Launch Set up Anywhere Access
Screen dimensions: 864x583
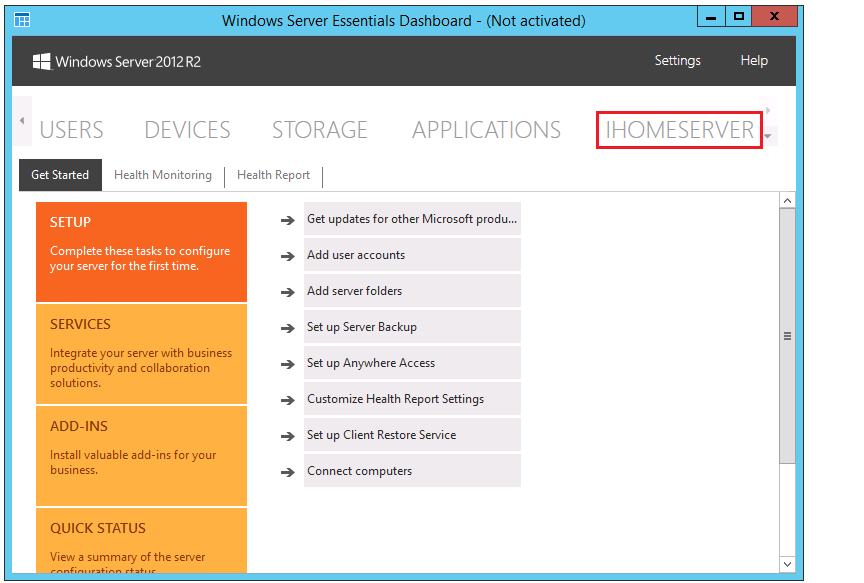pos(412,363)
